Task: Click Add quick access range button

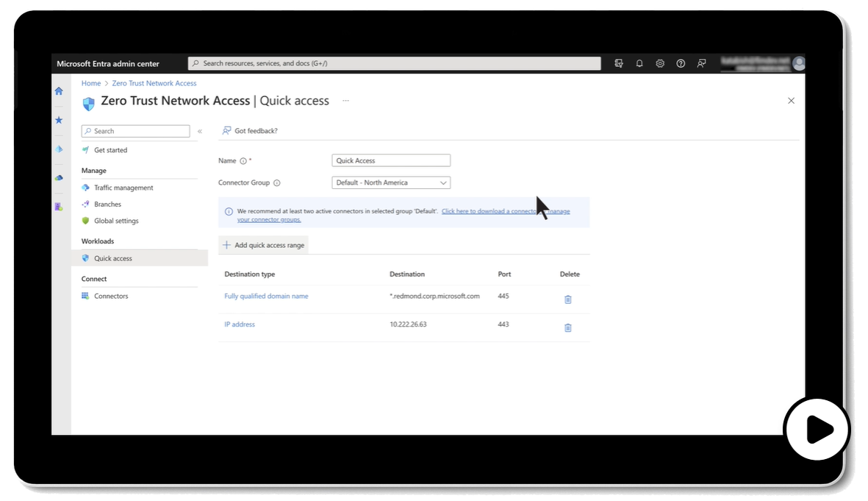Action: click(x=264, y=245)
